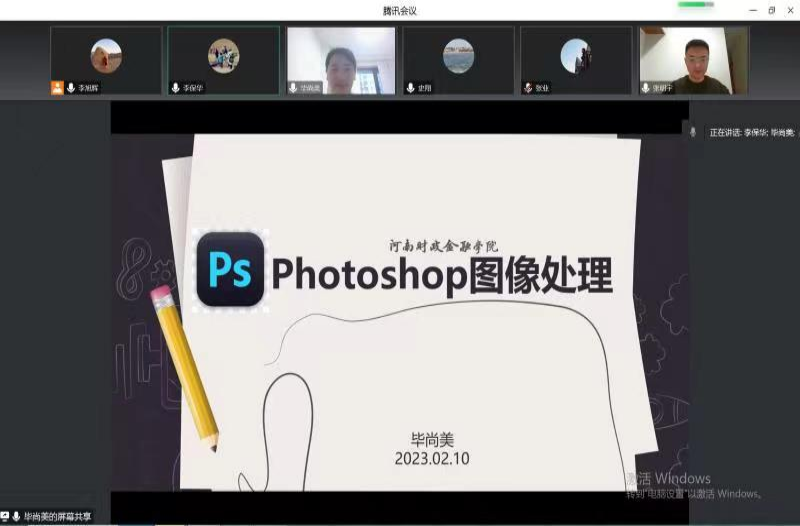The image size is (800, 526).
Task: Select 李旭辉's avatar thumbnail
Action: click(106, 55)
